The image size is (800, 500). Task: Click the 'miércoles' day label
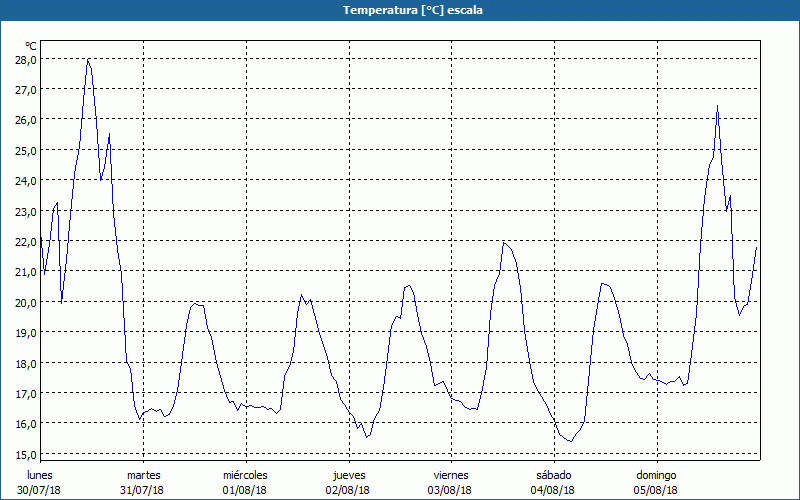[245, 475]
